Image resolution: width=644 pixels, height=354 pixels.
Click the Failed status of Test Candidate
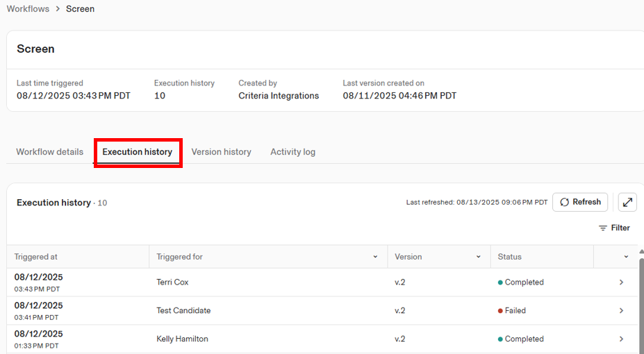[x=515, y=311]
